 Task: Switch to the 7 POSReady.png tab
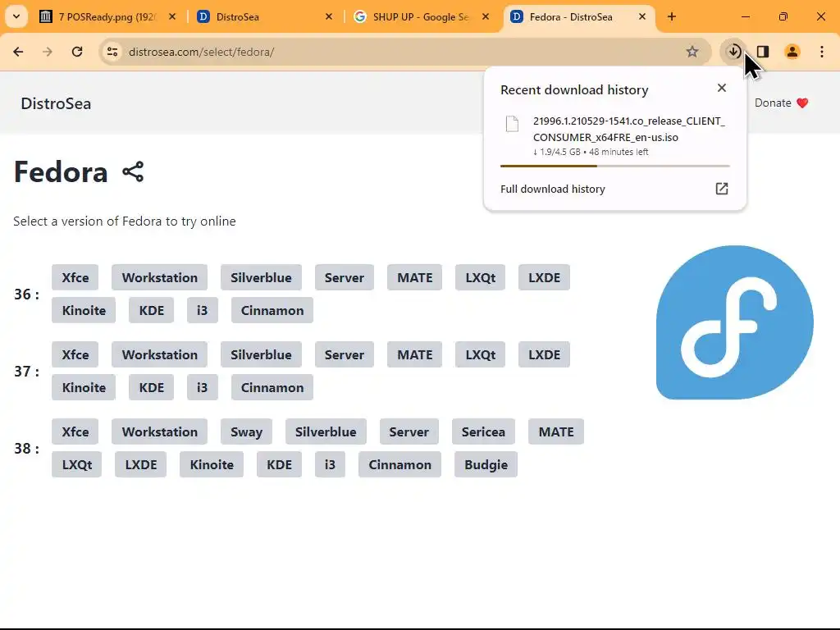[x=107, y=17]
